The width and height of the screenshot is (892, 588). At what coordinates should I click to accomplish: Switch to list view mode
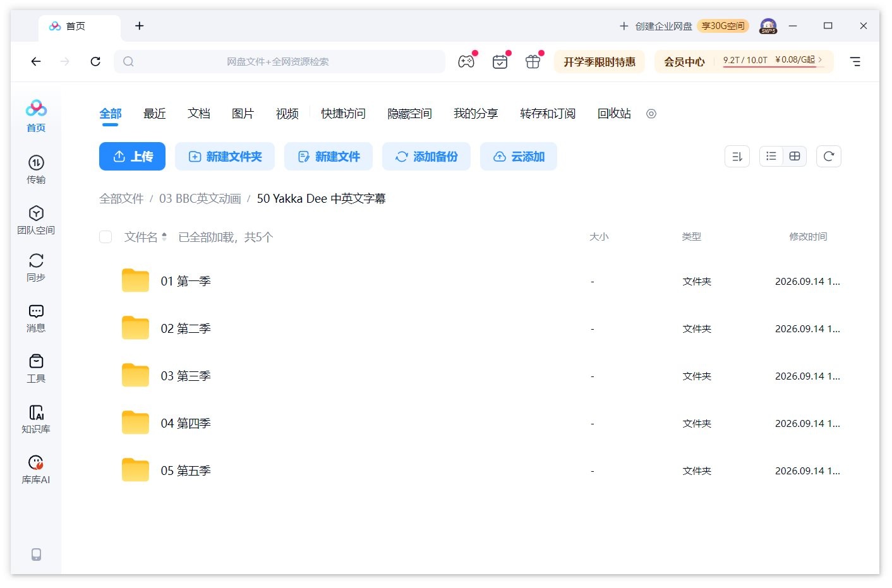click(x=771, y=156)
